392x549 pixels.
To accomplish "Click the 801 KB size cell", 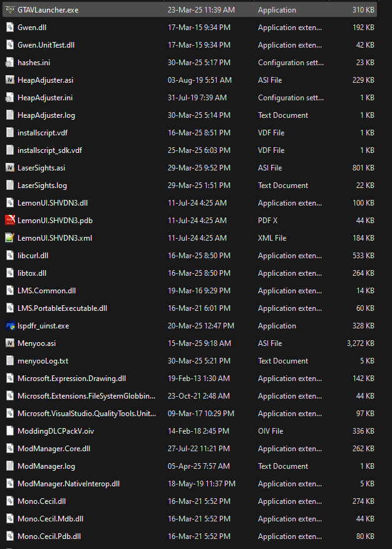I will 363,168.
